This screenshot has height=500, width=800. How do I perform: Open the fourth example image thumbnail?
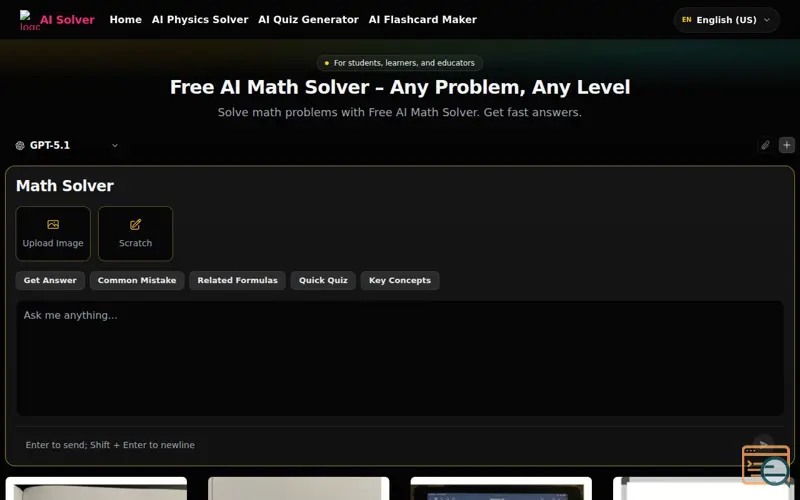703,489
